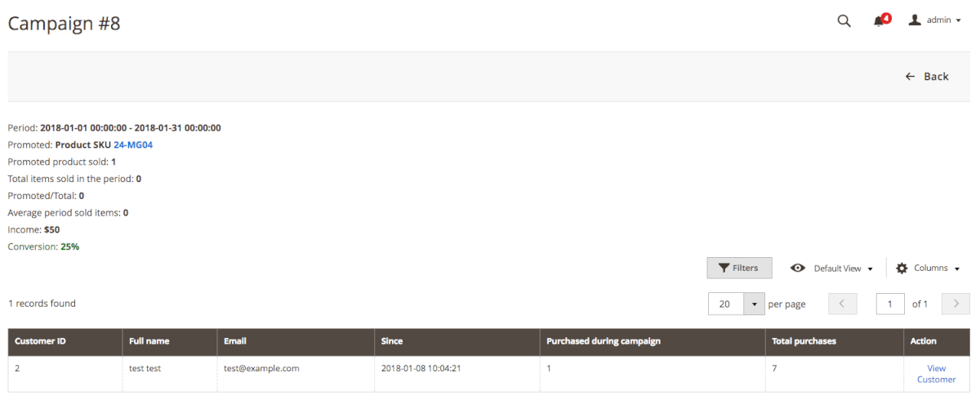Expand the admin account dropdown

pyautogui.click(x=958, y=20)
